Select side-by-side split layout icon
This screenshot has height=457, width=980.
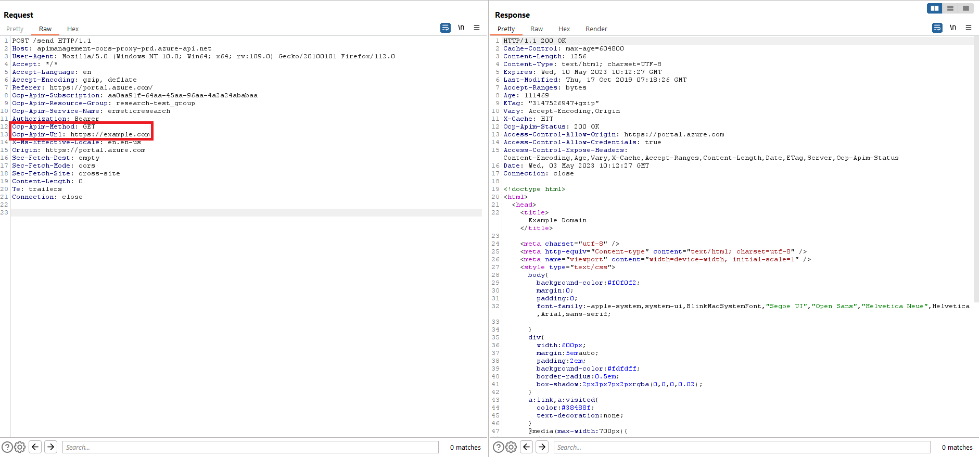coord(935,8)
